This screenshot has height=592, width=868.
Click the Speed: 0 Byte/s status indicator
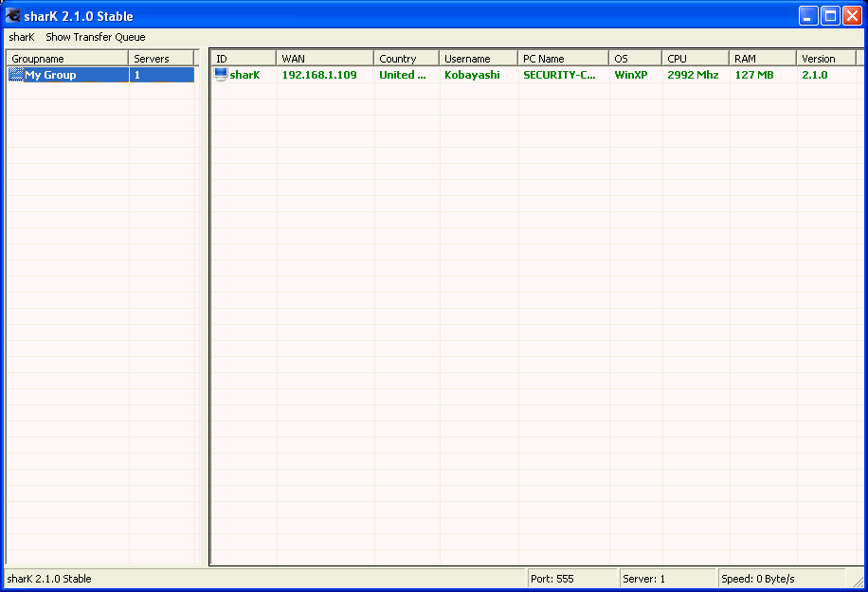(x=777, y=578)
